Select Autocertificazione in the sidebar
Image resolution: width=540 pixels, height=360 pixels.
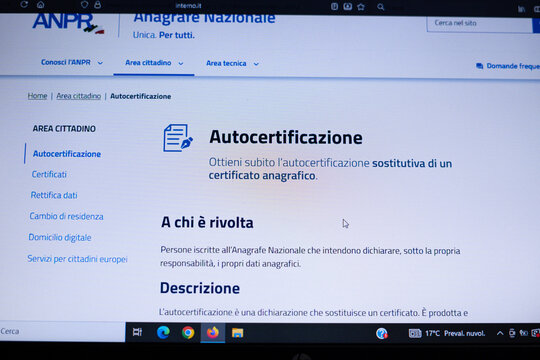click(x=67, y=154)
